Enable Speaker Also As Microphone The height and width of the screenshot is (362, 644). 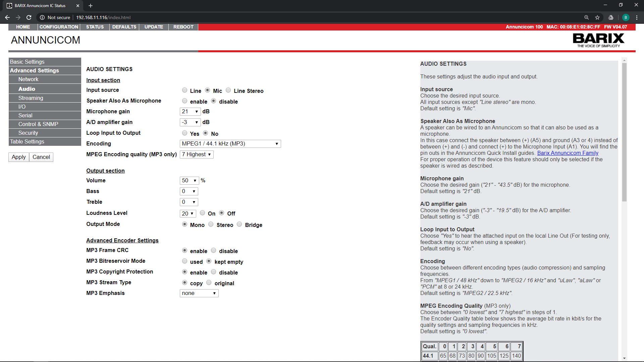tap(185, 101)
